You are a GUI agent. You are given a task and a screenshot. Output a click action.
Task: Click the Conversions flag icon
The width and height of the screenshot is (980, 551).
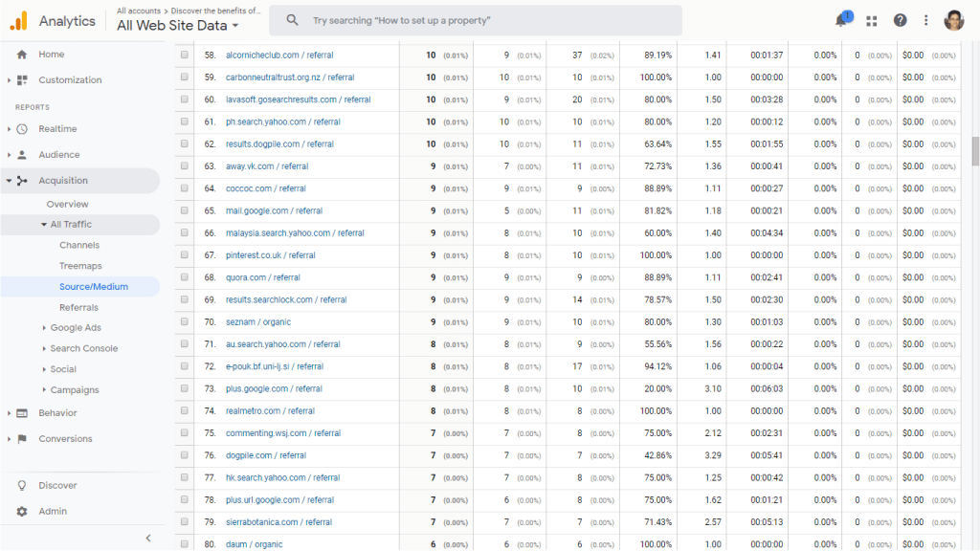click(x=22, y=438)
